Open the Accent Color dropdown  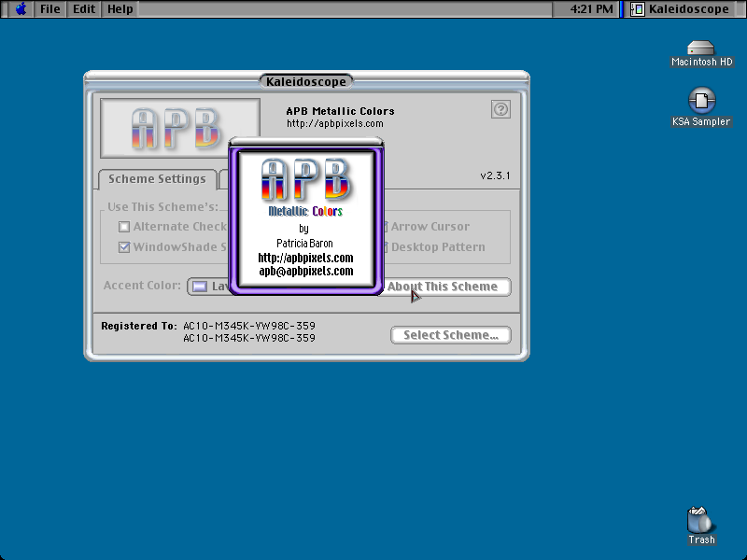tap(208, 287)
